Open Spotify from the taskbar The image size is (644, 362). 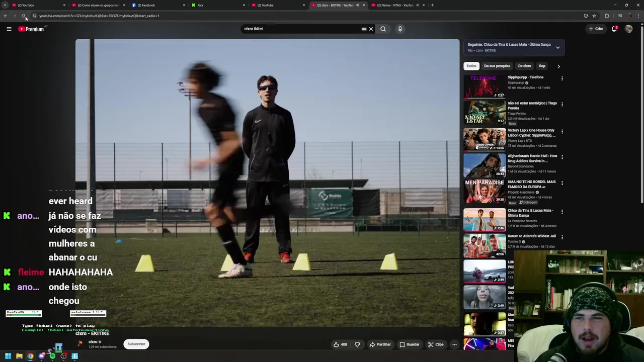tap(52, 356)
